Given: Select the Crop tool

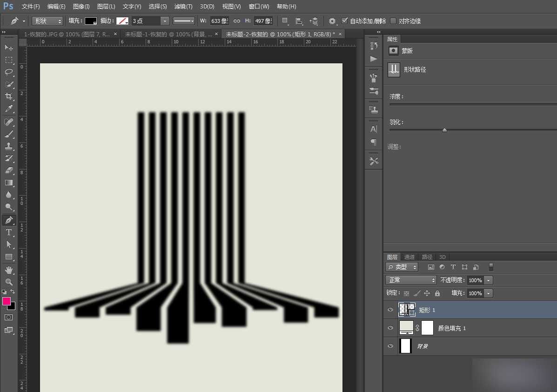Looking at the screenshot, I should pos(9,96).
